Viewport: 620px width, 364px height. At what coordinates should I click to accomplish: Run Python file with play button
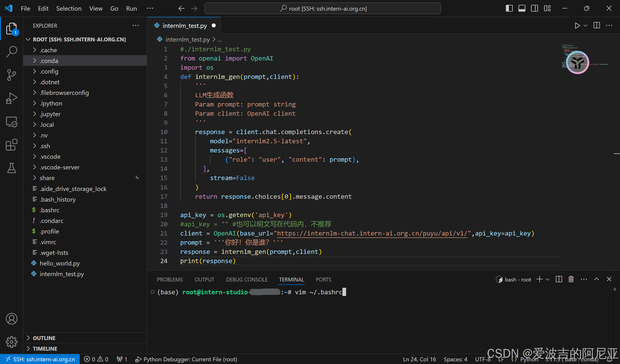(x=577, y=26)
